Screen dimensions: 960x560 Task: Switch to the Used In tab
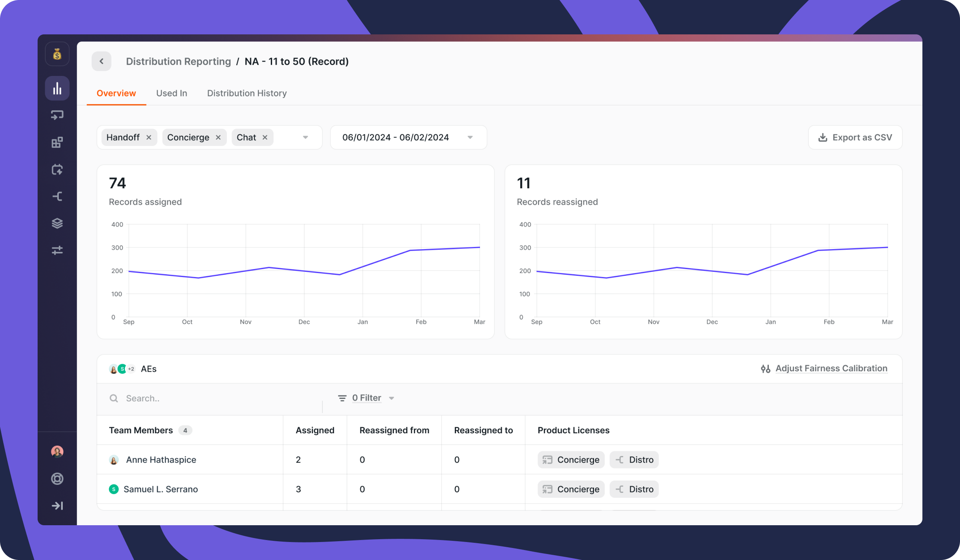[x=172, y=93]
